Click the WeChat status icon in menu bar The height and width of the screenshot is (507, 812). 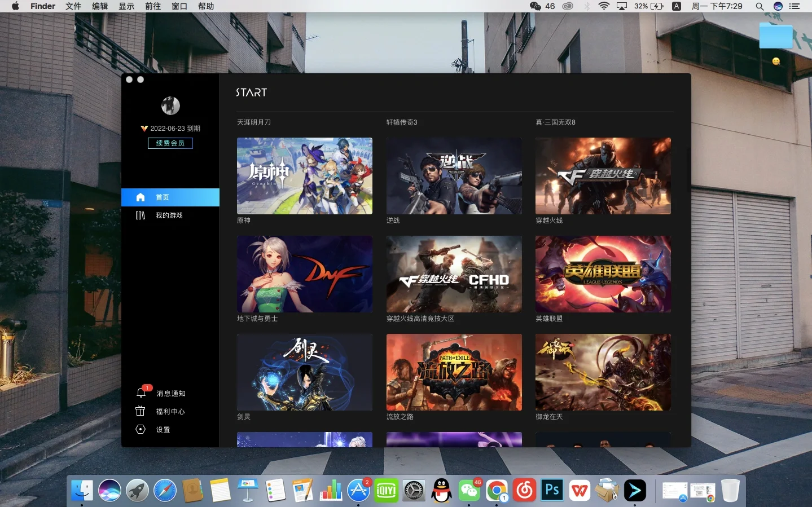(x=536, y=6)
